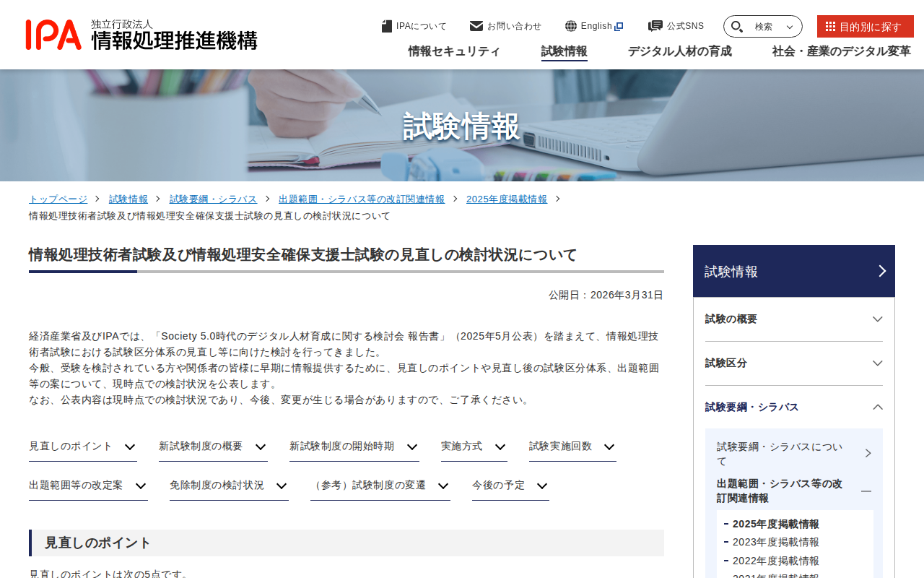Screen dimensions: 924x578
Task: Open 社会・産業のデジタル変革 menu
Action: (x=842, y=51)
